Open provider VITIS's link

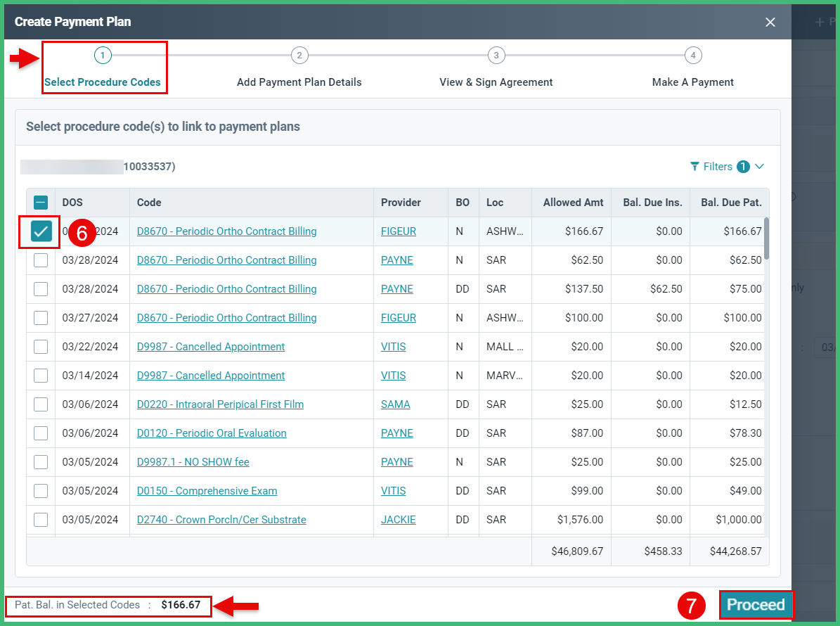point(393,346)
